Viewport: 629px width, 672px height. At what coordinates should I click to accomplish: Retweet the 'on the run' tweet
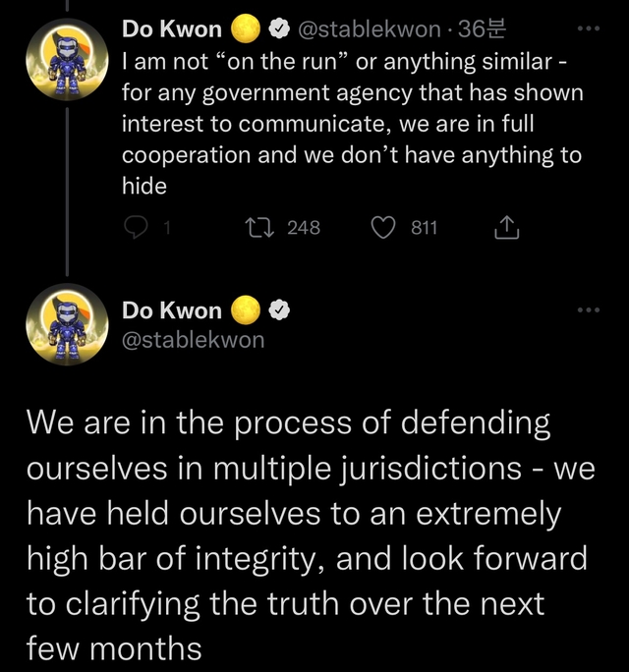click(x=257, y=228)
